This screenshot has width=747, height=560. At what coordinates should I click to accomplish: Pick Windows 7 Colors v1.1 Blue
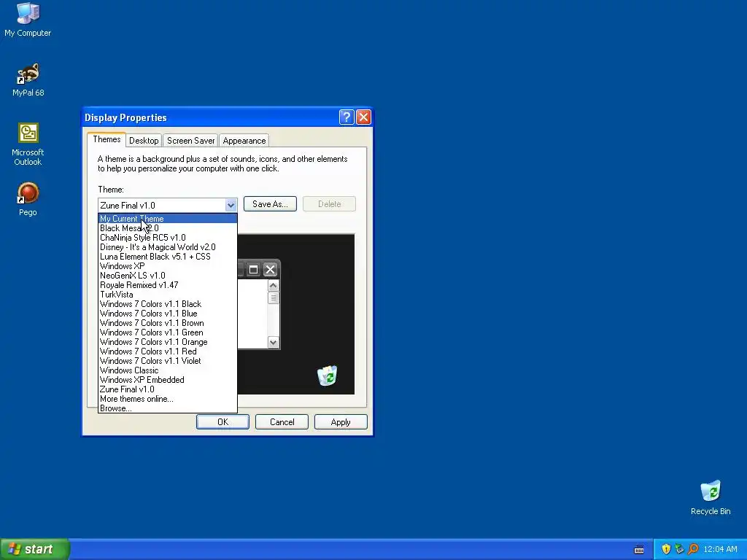pos(168,314)
